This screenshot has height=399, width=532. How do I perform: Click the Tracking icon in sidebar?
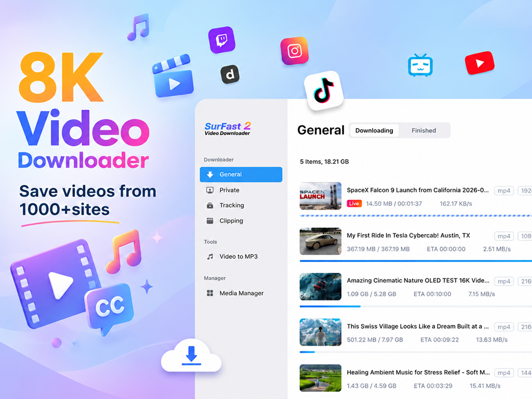tap(210, 205)
